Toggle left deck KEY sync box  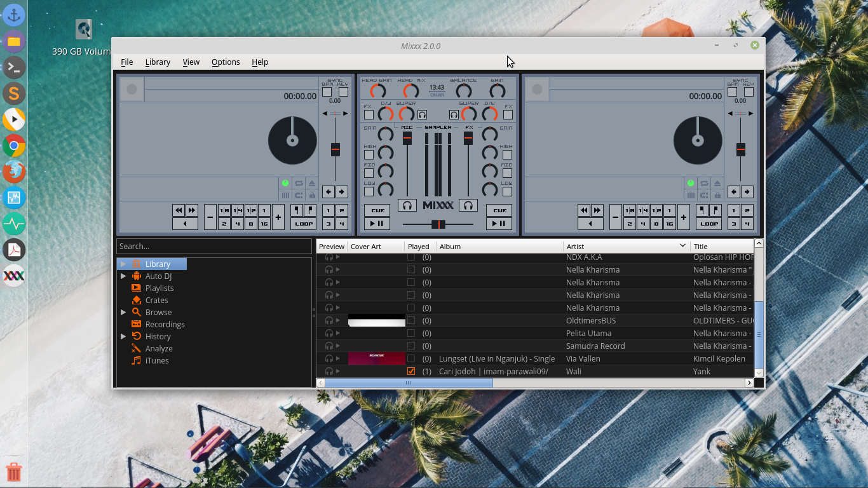pyautogui.click(x=343, y=91)
